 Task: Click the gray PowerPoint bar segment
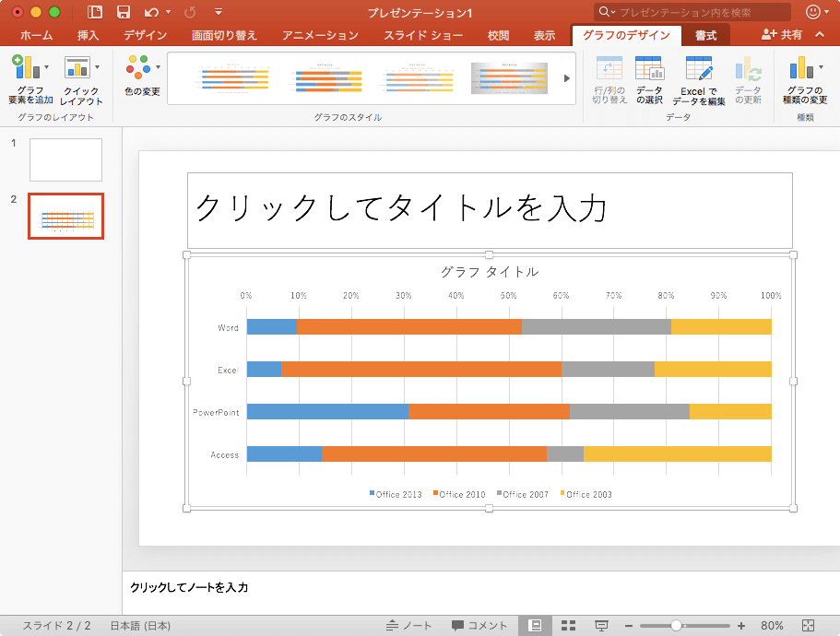(630, 411)
